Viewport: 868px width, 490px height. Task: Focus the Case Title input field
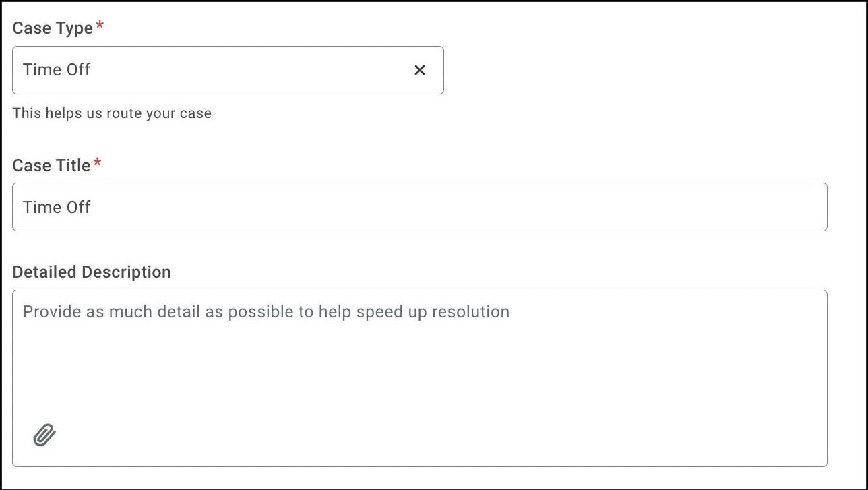419,207
